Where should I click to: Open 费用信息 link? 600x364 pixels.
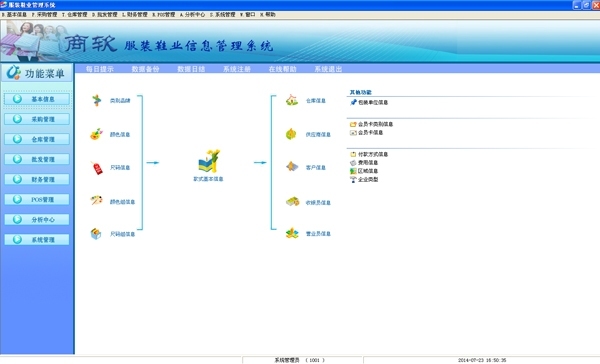[x=368, y=163]
